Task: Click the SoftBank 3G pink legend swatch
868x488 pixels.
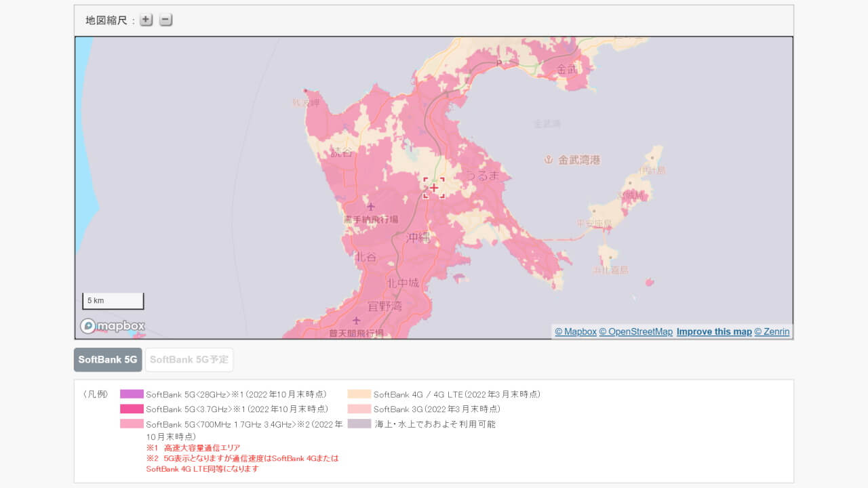Action: point(359,409)
